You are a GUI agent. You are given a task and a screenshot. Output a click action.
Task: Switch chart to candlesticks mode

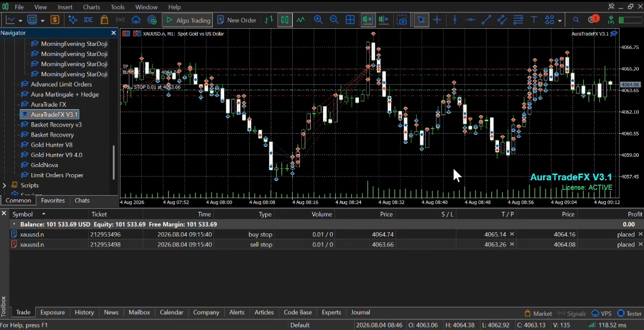coord(284,20)
